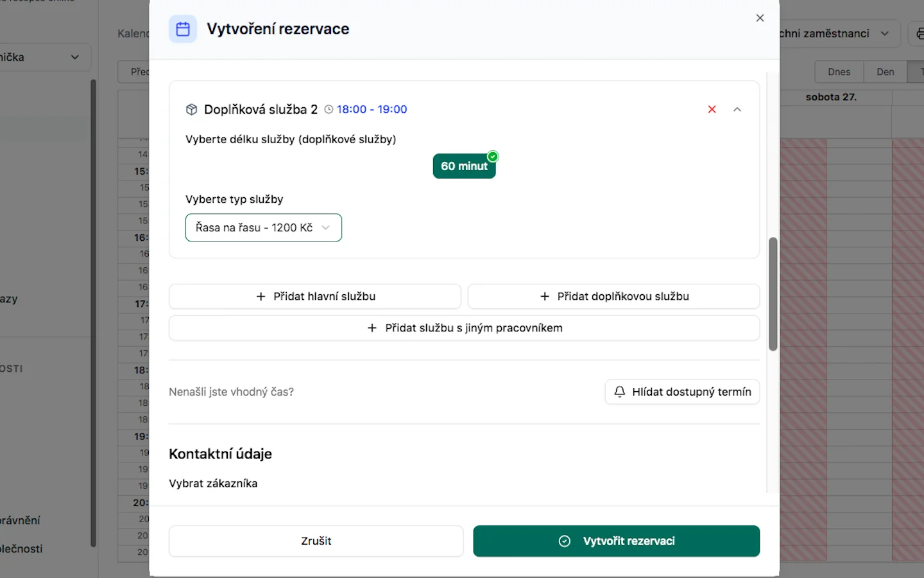Click the package icon next to Doplňková služba 2

(191, 109)
